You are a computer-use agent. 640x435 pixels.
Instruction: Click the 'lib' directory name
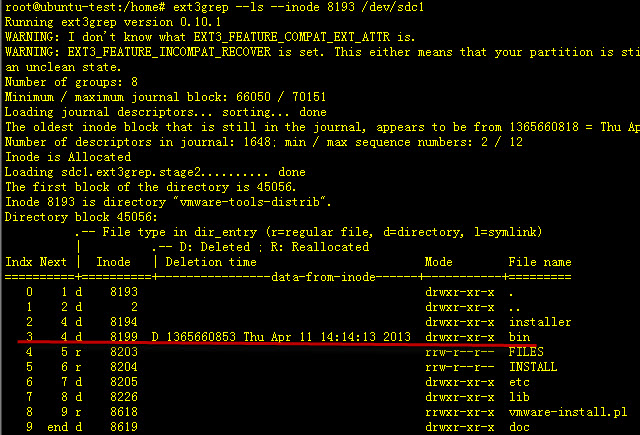(x=519, y=397)
